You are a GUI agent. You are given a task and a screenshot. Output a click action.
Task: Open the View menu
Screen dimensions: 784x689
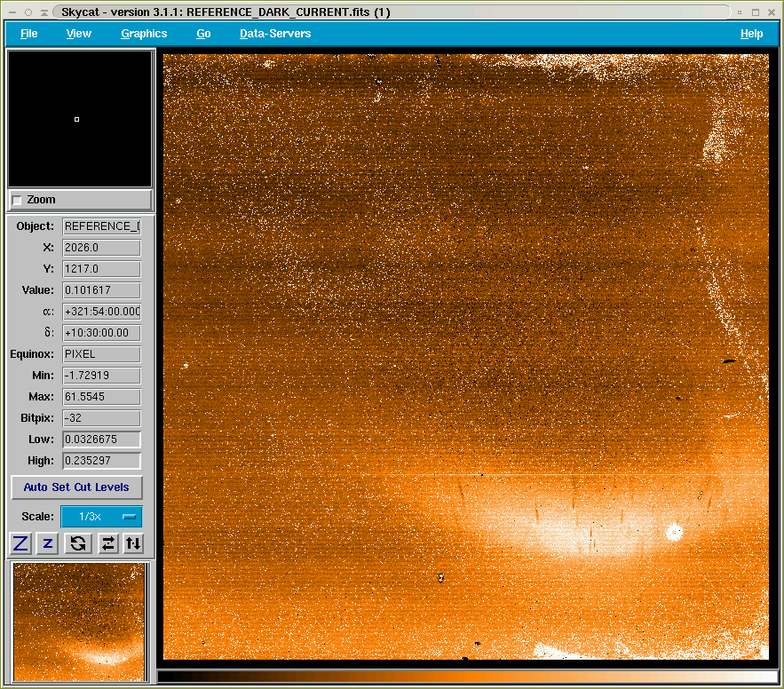pos(78,34)
